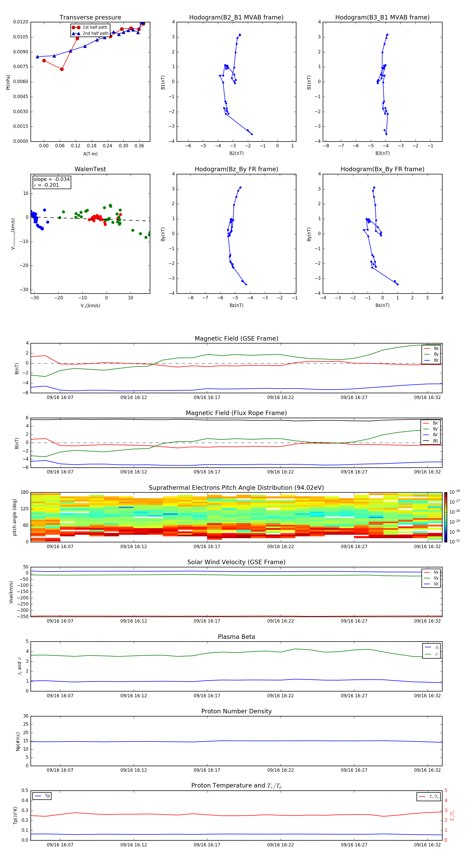
Task: Click the 'Hodogram(B2_B1 MVAB frame)' title
Action: 236,18
